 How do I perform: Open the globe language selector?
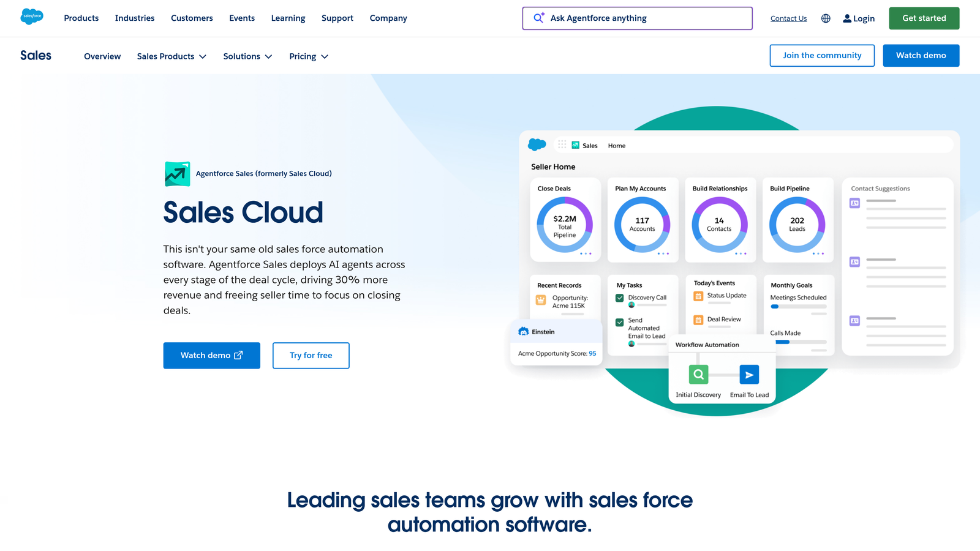[826, 18]
